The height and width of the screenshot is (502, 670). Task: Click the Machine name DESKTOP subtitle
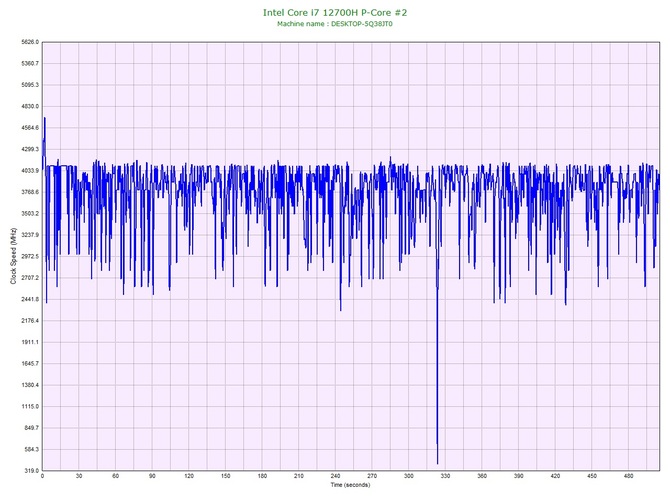click(x=335, y=24)
